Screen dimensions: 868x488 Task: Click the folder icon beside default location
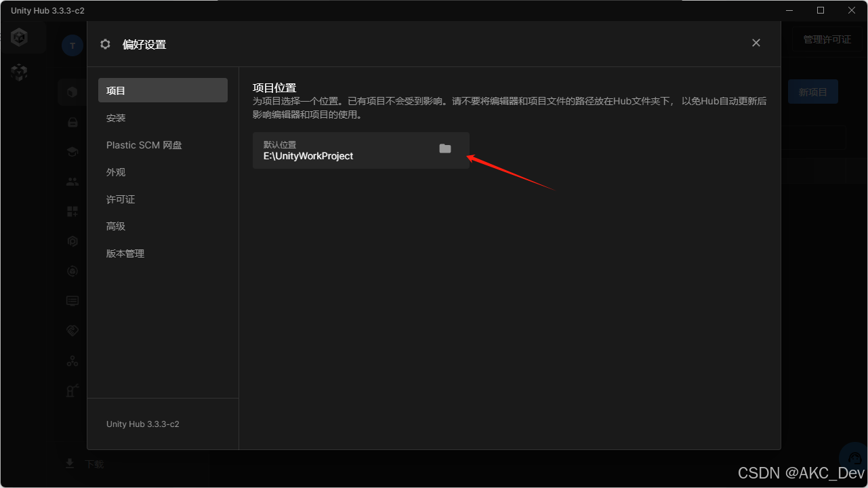(x=445, y=148)
